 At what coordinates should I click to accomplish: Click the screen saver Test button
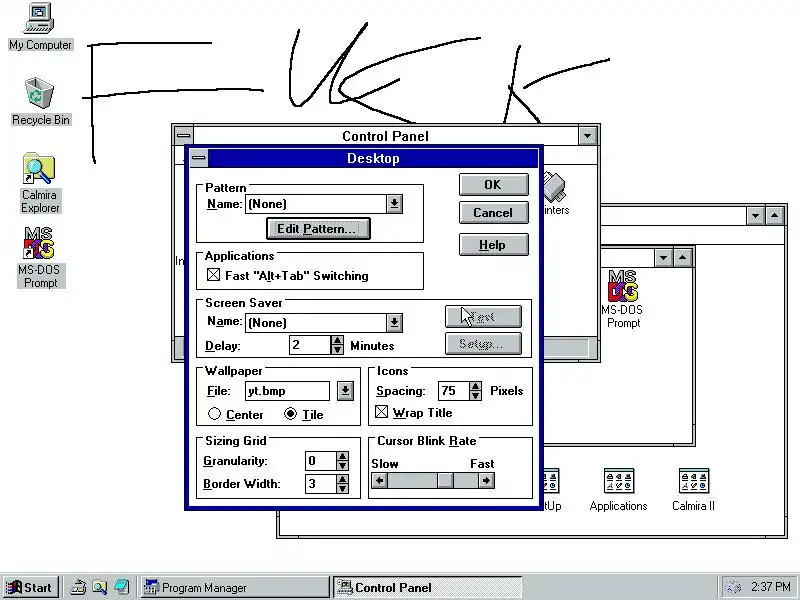tap(483, 317)
